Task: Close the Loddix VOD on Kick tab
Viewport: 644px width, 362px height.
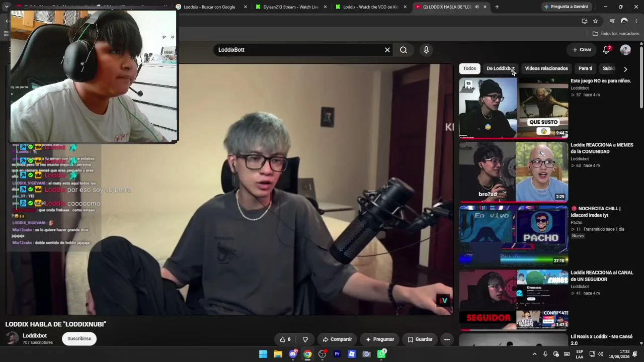Action: [405, 7]
